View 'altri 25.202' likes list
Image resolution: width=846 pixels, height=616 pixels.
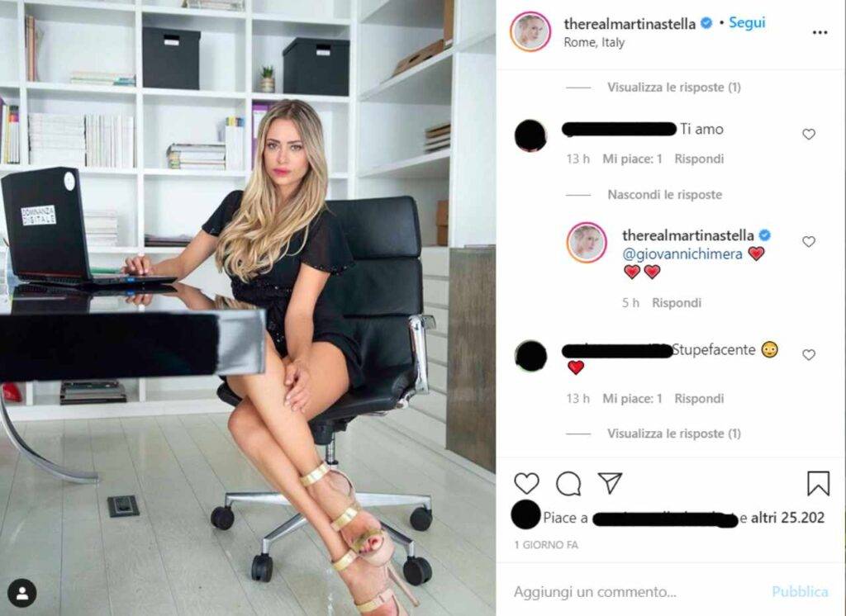coord(787,518)
